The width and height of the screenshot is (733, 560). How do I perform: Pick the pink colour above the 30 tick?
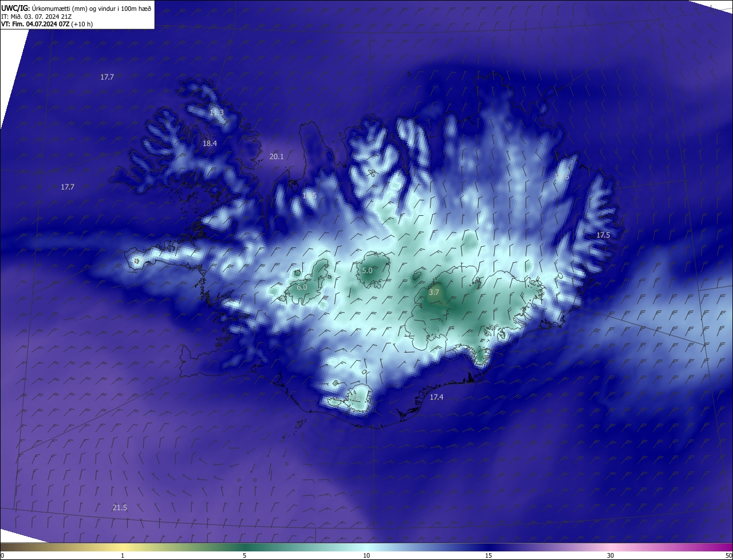[610, 547]
